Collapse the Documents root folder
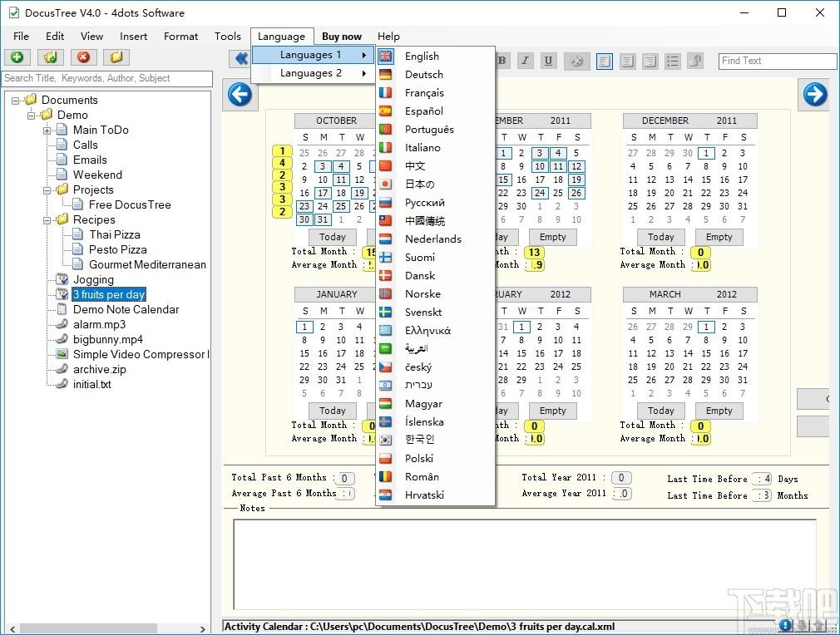The width and height of the screenshot is (840, 635). point(15,101)
